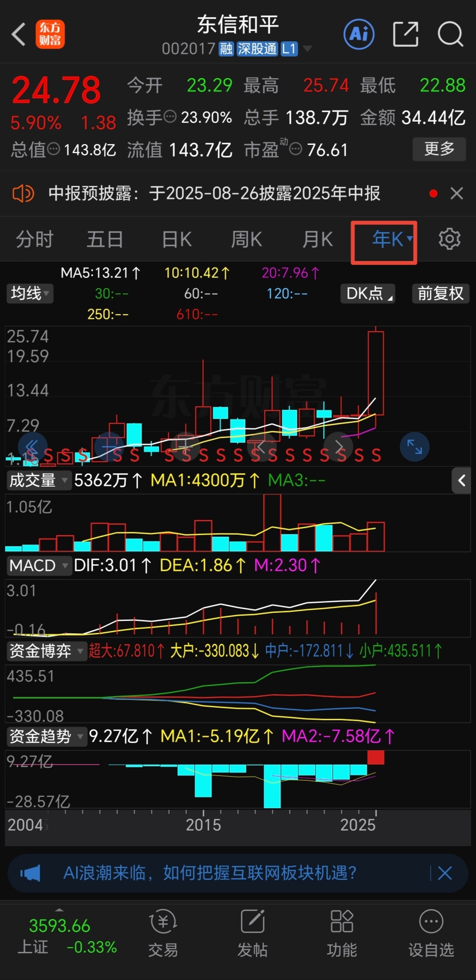Tap the 设自选 watchlist icon
The width and height of the screenshot is (476, 980).
(431, 933)
